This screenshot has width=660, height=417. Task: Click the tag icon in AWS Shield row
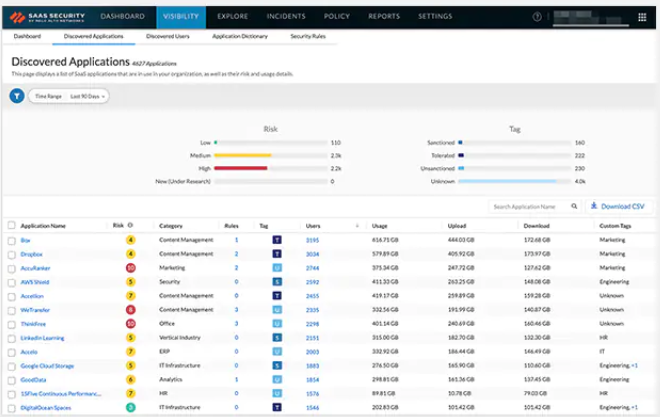277,282
